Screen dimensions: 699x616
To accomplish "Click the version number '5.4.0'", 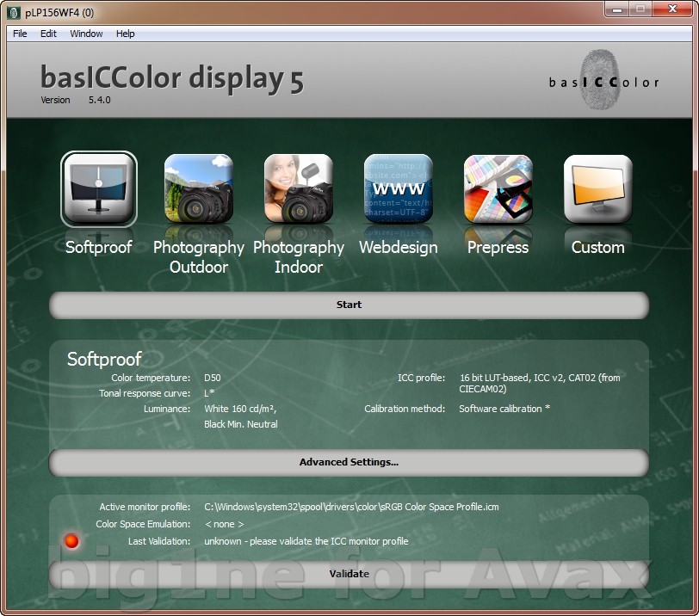I will pyautogui.click(x=99, y=100).
